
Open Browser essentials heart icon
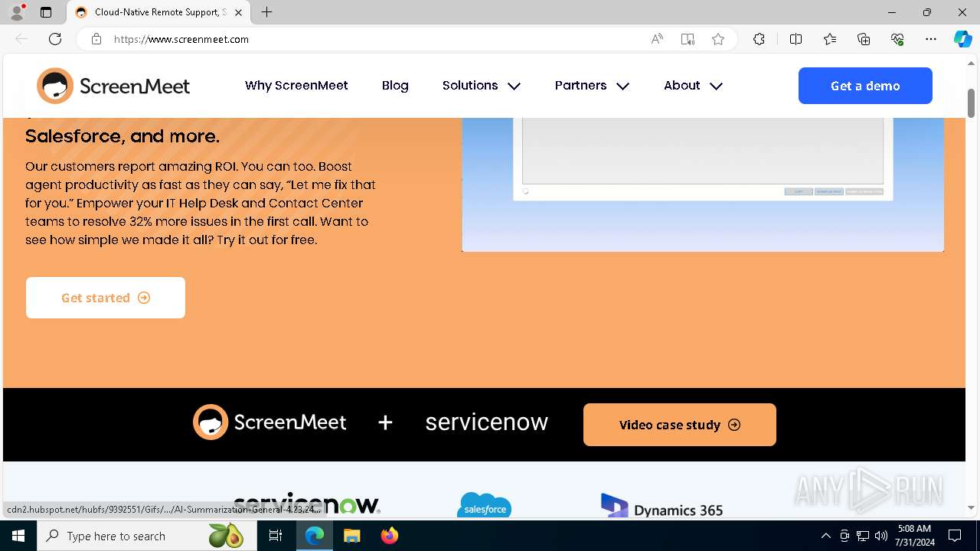pyautogui.click(x=897, y=39)
